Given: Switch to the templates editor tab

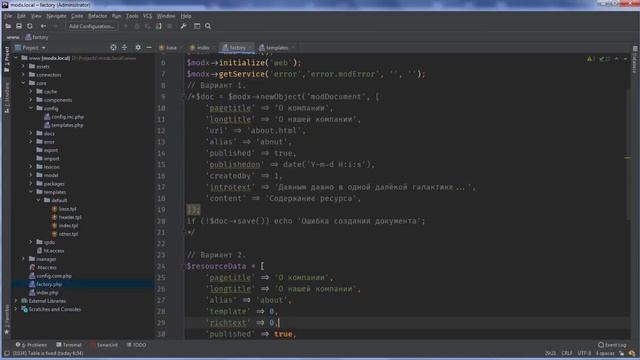Looking at the screenshot, I should 276,48.
